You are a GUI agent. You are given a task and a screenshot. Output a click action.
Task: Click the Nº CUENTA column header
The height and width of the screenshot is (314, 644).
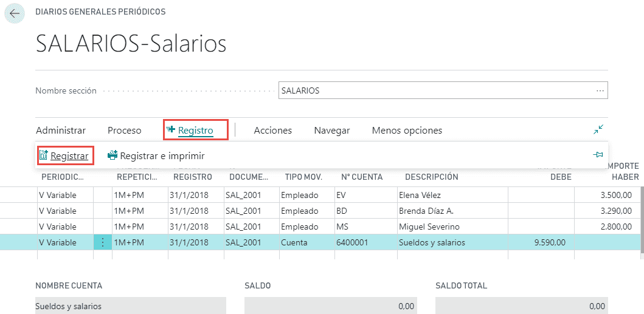(x=362, y=177)
